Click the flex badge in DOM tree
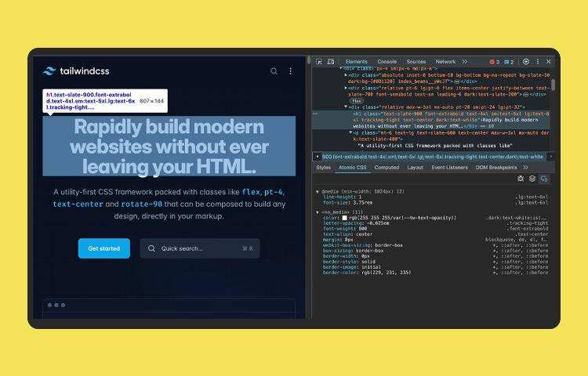The image size is (588, 376). 357,101
